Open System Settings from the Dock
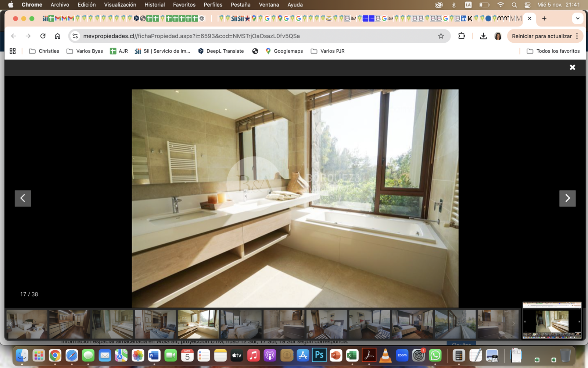The image size is (588, 368). coord(419,355)
